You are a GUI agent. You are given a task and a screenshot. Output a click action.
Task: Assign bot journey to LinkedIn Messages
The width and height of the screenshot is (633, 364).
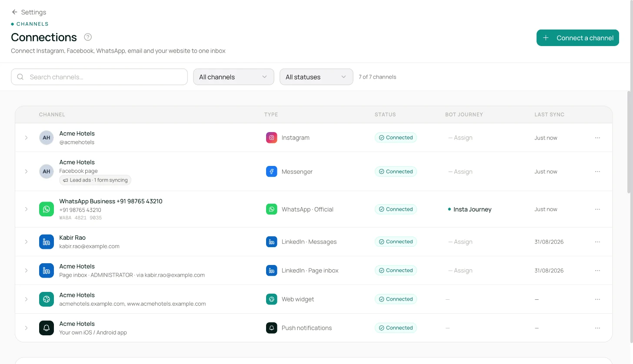[x=460, y=242]
